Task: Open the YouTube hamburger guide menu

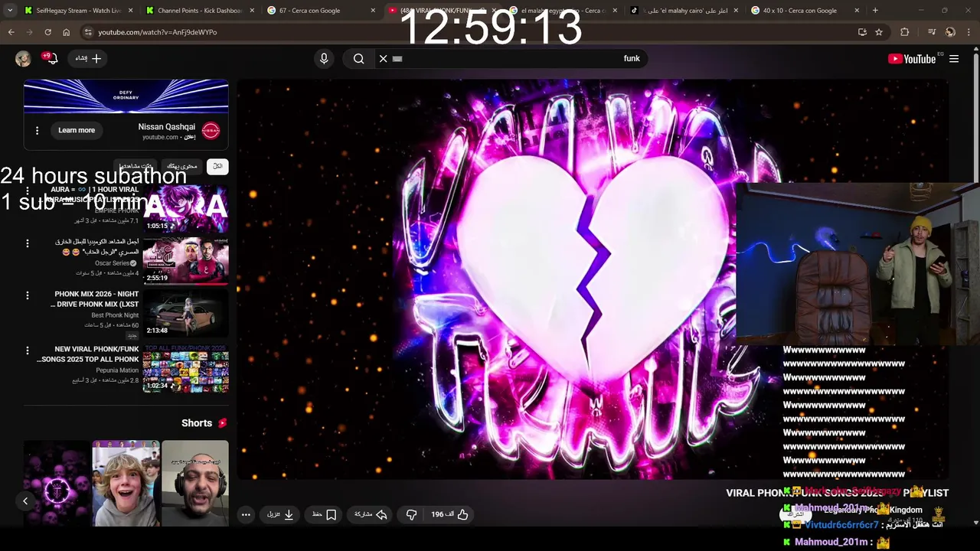Action: [x=954, y=58]
